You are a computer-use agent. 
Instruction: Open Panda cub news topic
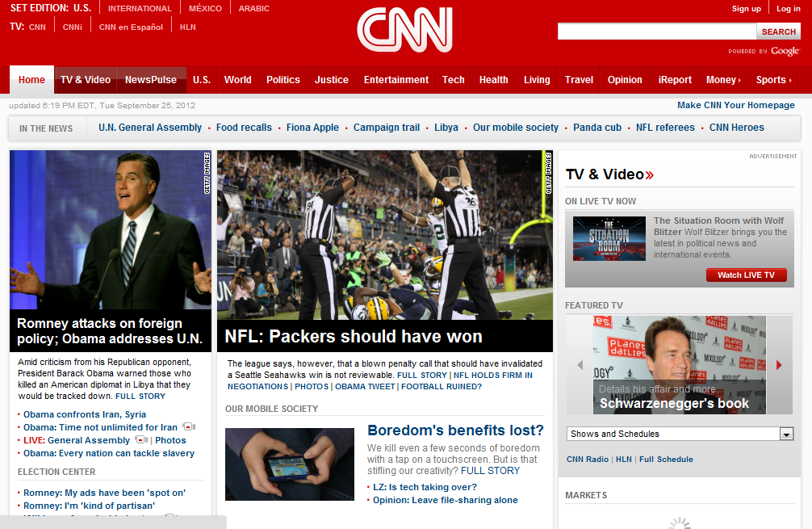pos(597,128)
